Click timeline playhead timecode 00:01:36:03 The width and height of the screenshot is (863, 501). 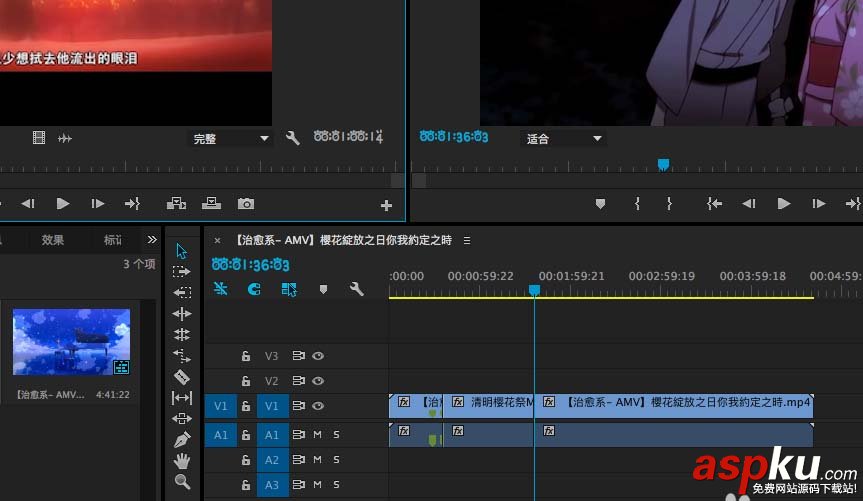tap(250, 265)
